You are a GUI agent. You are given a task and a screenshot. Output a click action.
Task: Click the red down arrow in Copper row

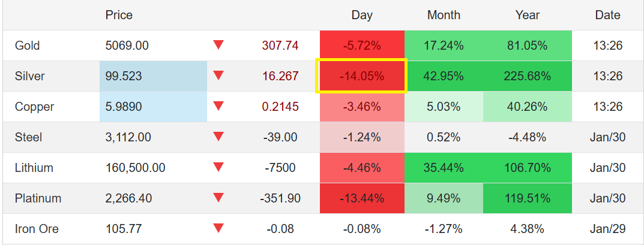click(218, 106)
